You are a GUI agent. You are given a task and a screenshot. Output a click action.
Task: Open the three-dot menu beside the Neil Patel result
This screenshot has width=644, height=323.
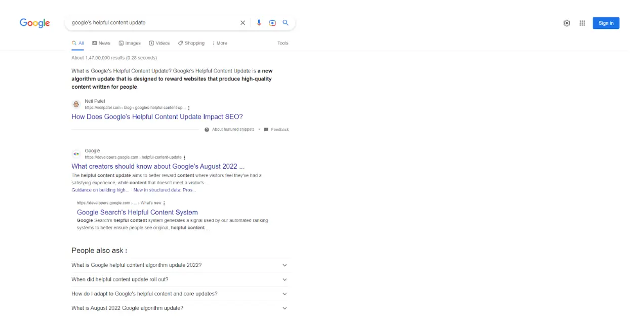[x=188, y=107]
